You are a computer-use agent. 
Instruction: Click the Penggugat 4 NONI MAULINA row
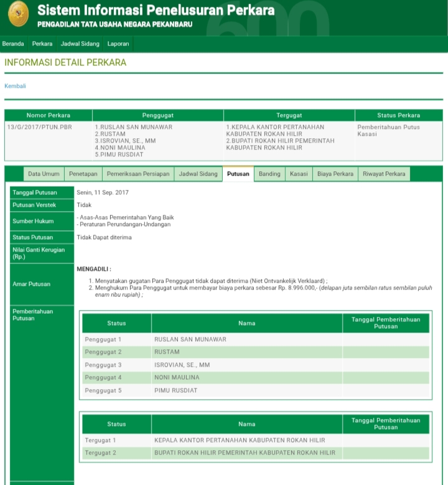point(255,378)
